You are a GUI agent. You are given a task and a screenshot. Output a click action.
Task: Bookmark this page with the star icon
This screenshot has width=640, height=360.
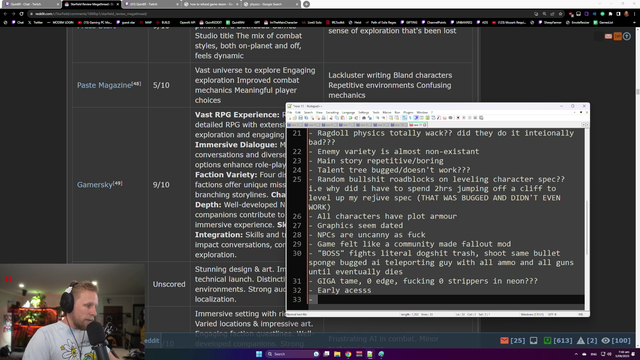[x=560, y=13]
